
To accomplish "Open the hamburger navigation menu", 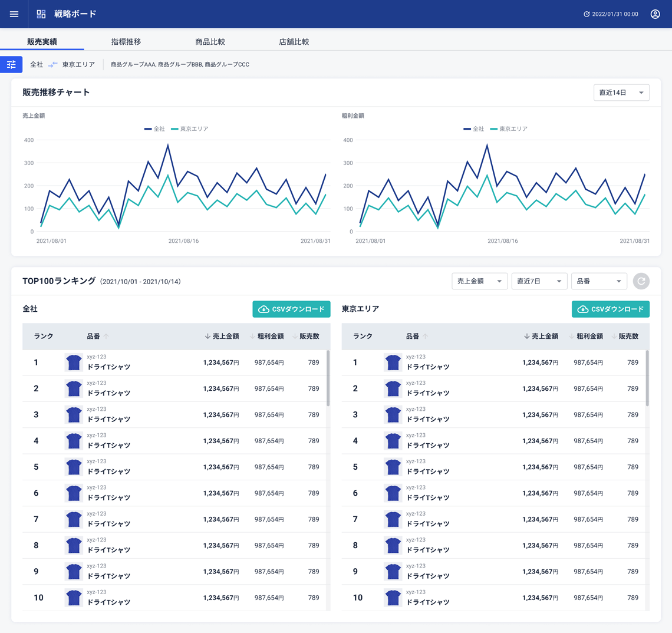I will (x=14, y=14).
